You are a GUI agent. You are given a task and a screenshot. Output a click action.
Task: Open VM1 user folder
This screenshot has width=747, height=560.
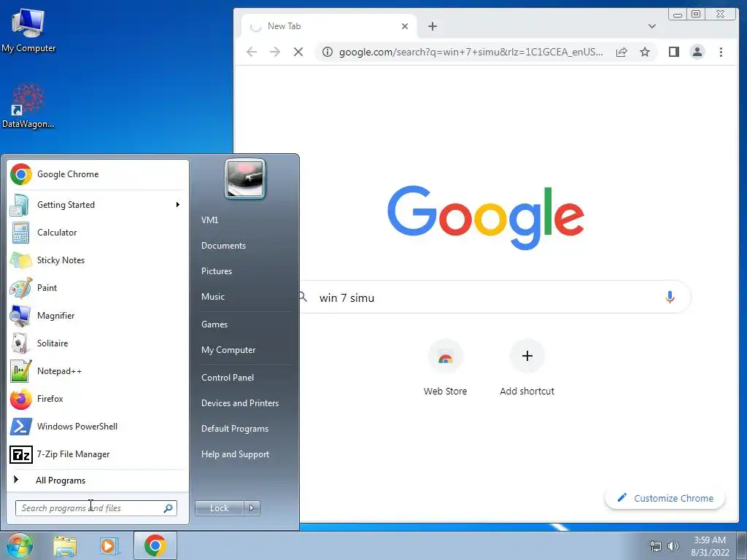(x=209, y=220)
